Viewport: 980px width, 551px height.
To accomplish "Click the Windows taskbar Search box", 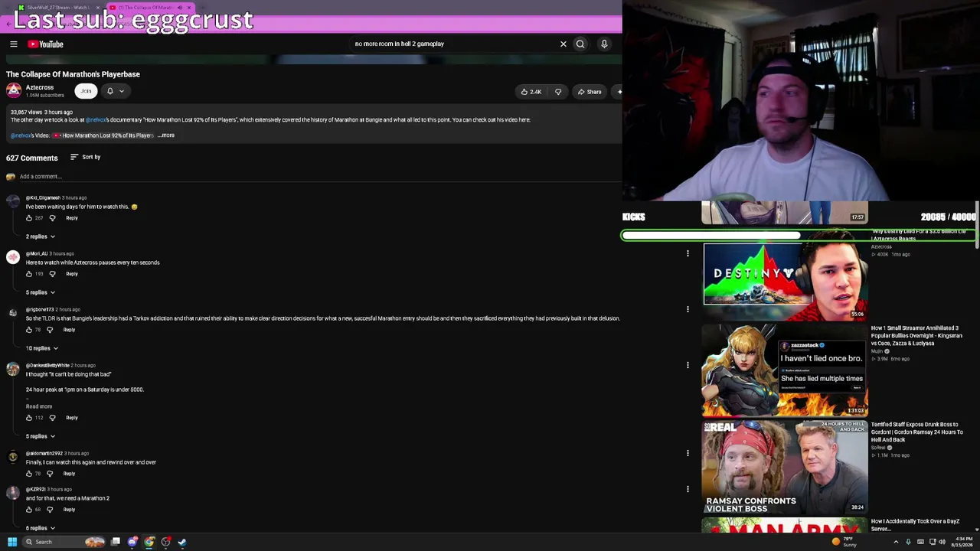I will (64, 542).
